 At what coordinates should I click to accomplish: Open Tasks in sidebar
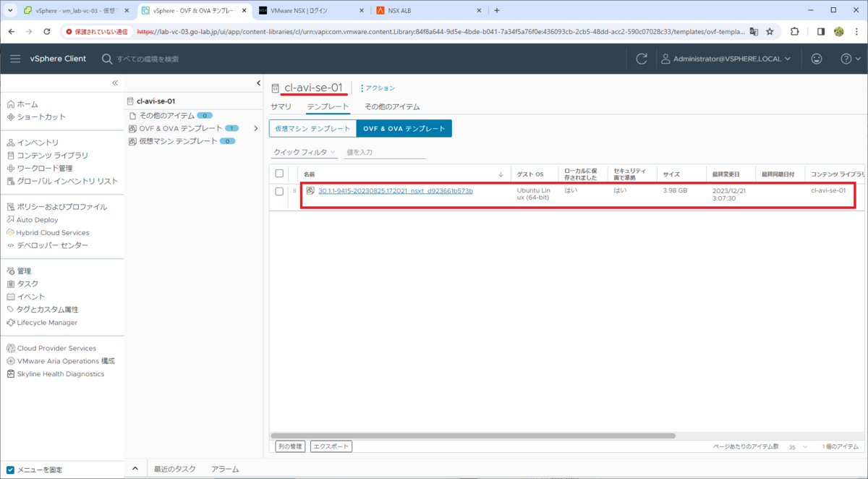point(22,284)
